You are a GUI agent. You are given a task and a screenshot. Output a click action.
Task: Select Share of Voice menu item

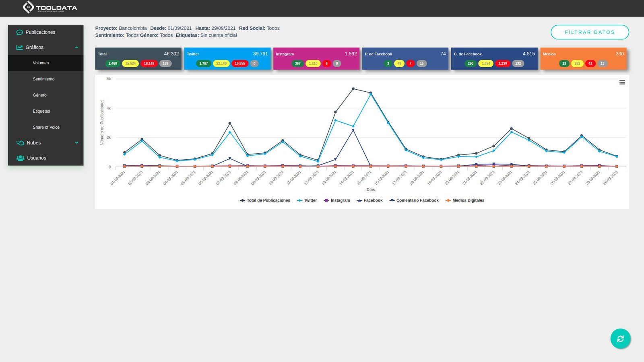click(46, 128)
